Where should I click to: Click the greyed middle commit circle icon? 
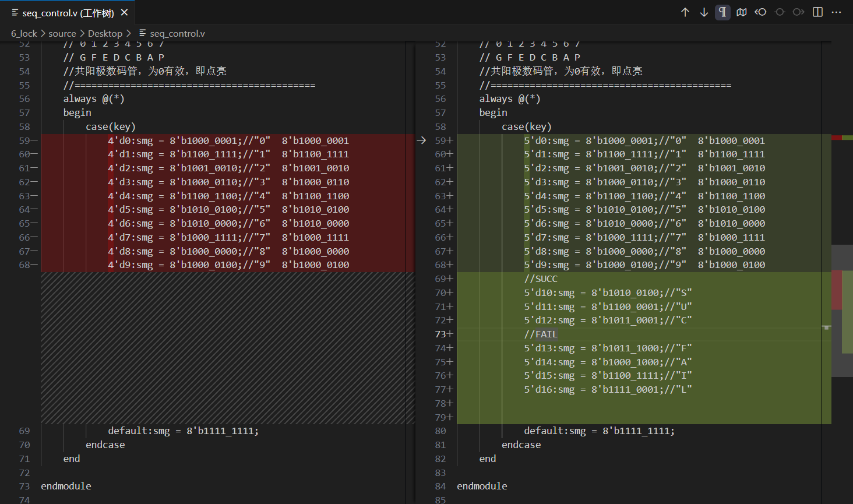(x=780, y=12)
